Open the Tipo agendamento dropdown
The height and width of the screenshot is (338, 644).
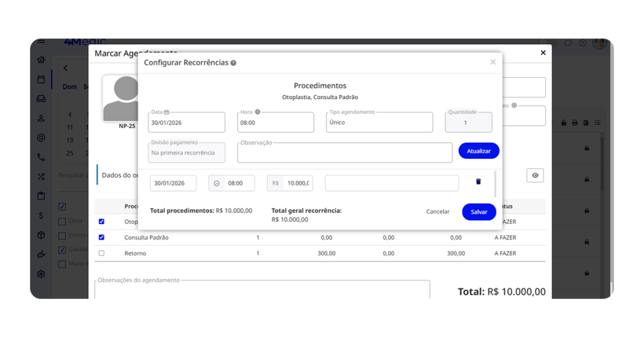[x=379, y=123]
